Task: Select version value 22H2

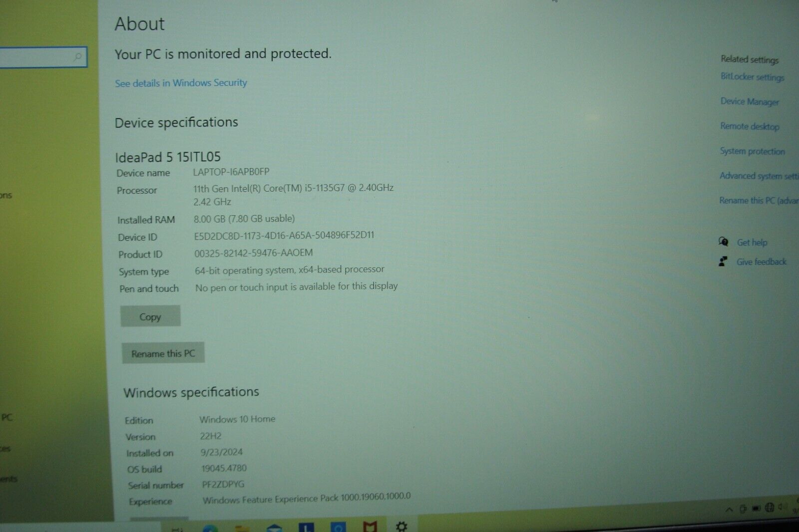Action: [211, 436]
